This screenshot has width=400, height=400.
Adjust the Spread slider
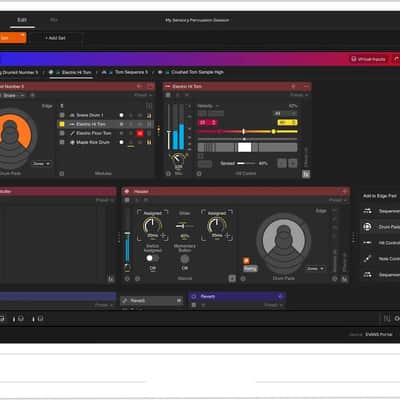point(246,163)
